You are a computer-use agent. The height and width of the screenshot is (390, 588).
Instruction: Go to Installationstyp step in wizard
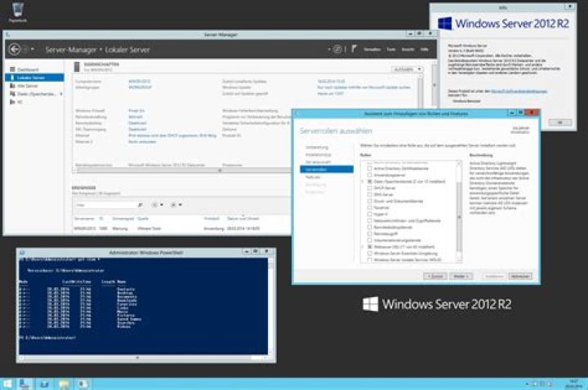coord(318,154)
